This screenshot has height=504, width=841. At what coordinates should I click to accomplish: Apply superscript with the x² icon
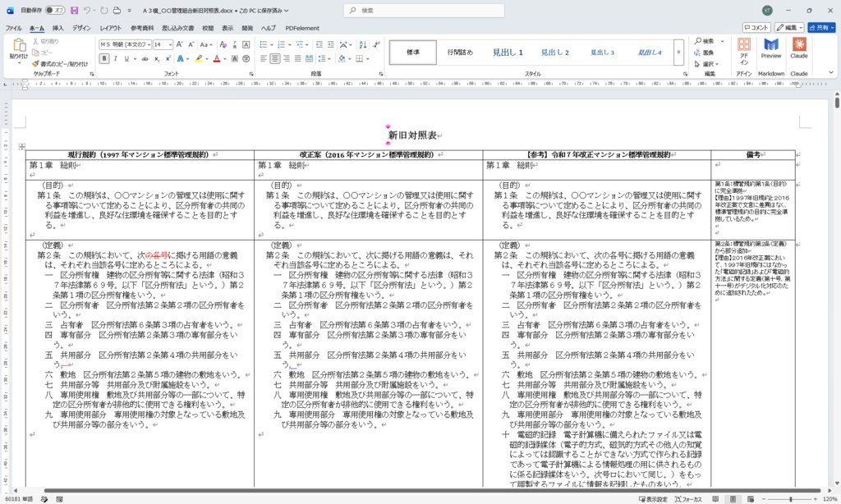pos(168,59)
